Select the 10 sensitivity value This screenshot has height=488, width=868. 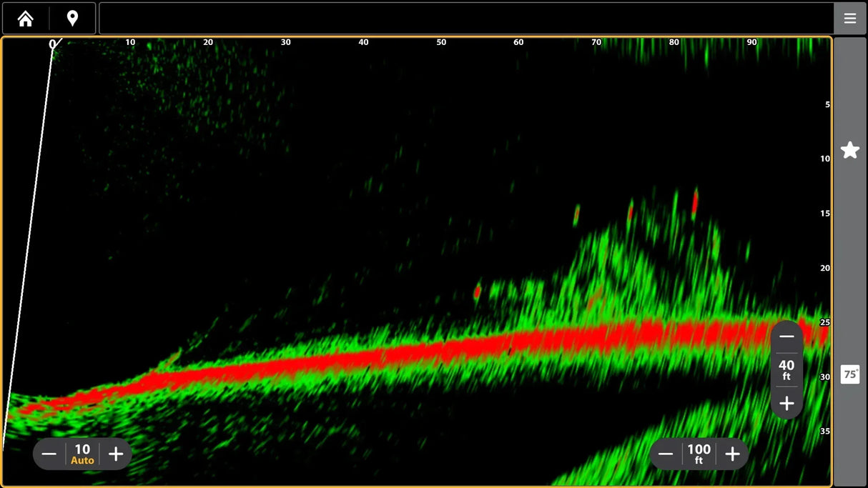(82, 448)
